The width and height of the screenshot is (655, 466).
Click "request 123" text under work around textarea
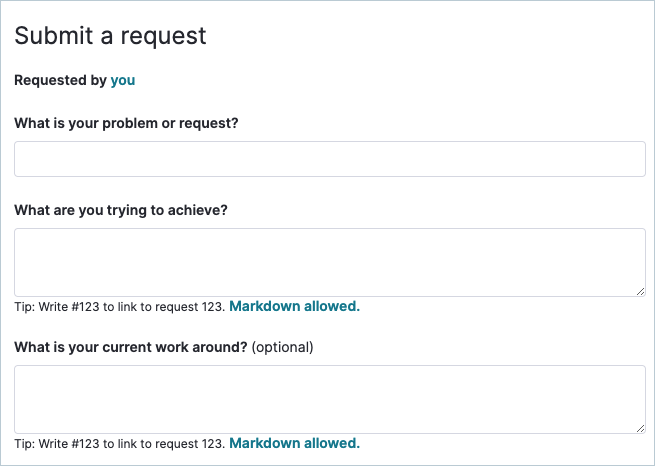[189, 444]
